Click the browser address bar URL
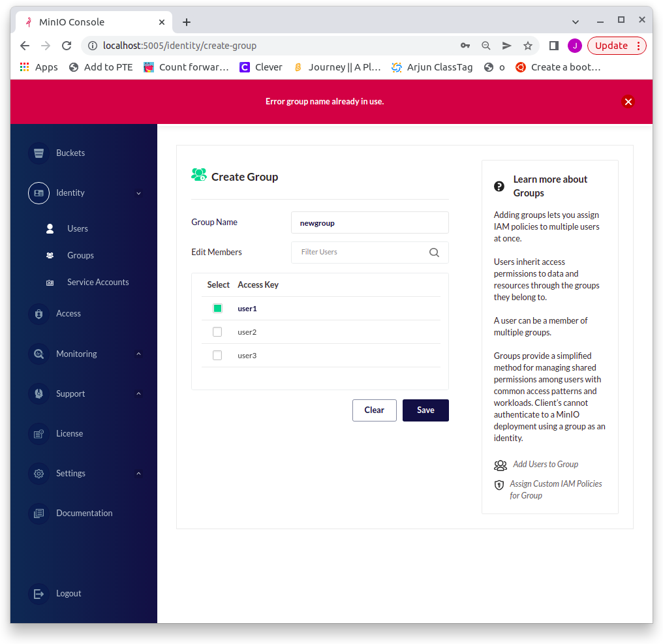The width and height of the screenshot is (663, 644). tap(179, 46)
